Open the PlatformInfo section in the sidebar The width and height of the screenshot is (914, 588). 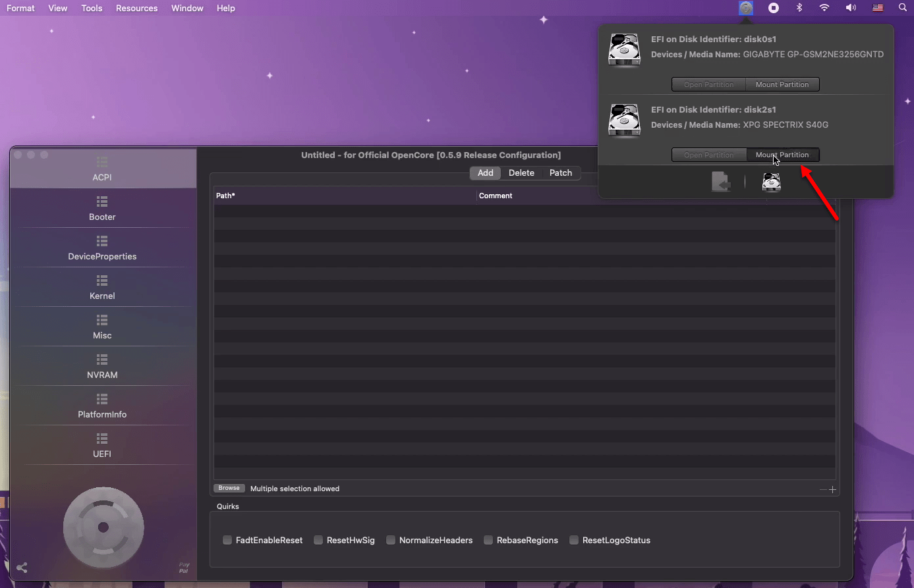[102, 406]
